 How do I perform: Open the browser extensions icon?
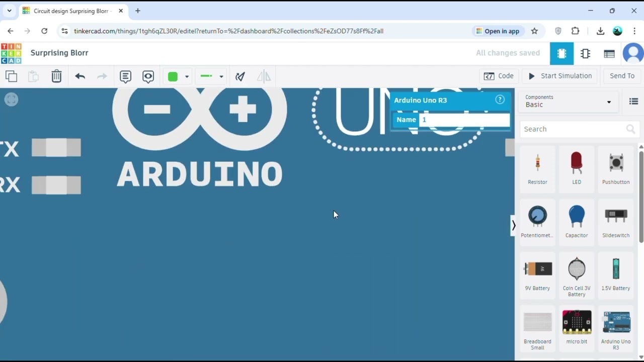(x=576, y=31)
